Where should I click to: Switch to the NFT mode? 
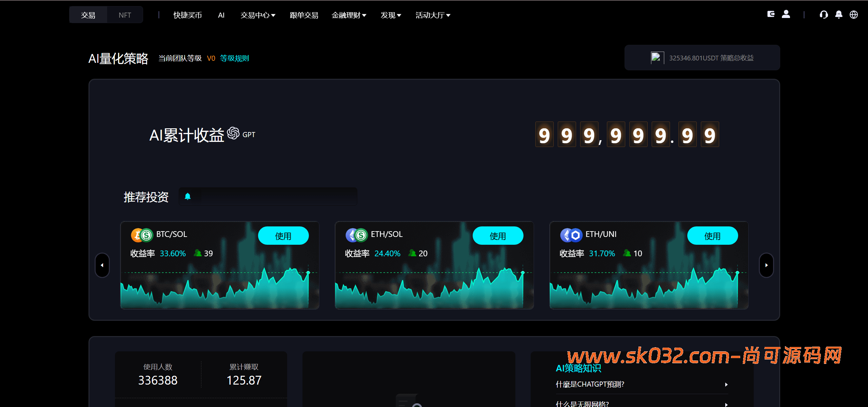pyautogui.click(x=125, y=15)
